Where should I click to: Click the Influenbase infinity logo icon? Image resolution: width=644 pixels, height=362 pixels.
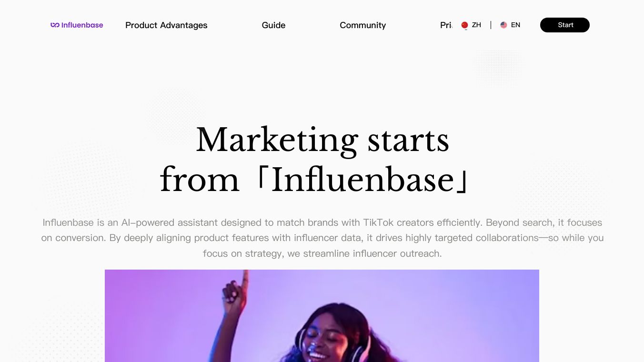tap(55, 25)
